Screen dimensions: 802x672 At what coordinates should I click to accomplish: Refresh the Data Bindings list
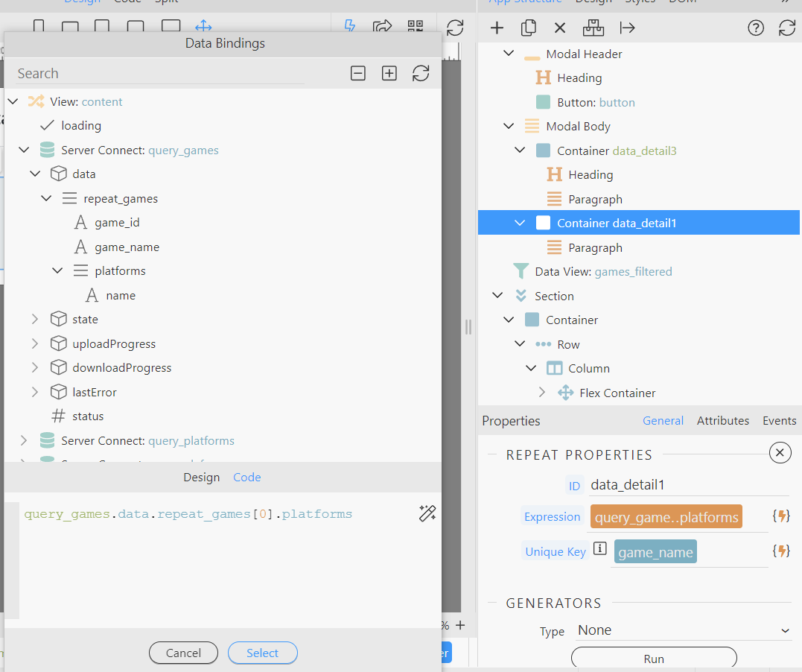[x=421, y=73]
